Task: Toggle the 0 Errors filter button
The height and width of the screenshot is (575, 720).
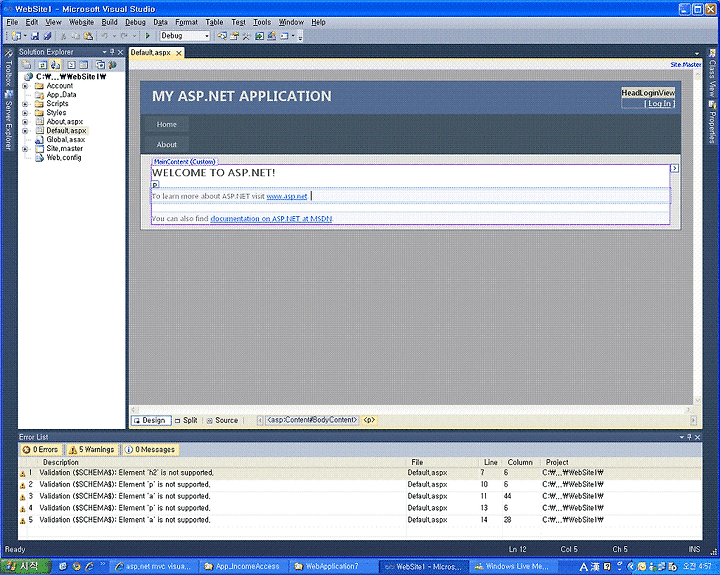Action: [x=40, y=449]
